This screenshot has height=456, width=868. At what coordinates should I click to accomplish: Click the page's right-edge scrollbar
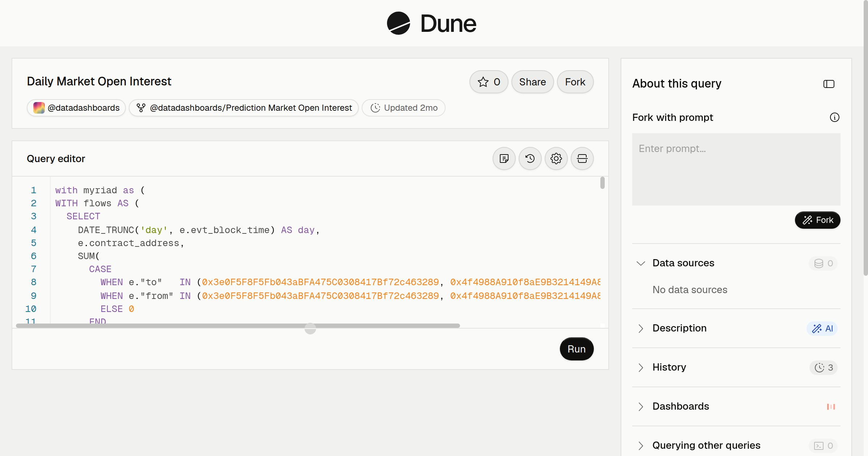tap(865, 138)
